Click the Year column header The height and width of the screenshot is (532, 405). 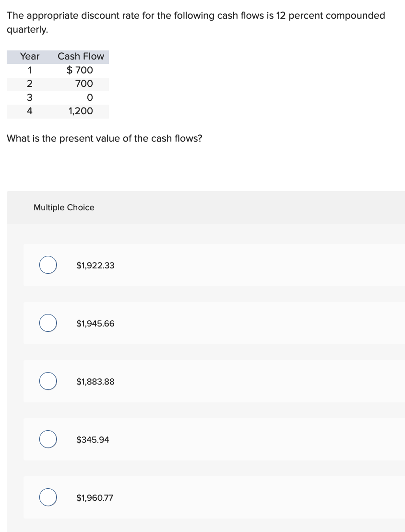tap(29, 56)
